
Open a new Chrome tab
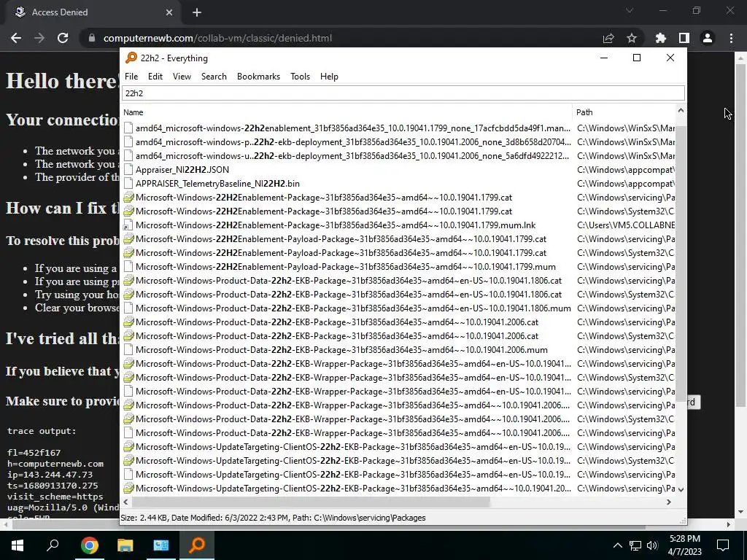pos(197,12)
